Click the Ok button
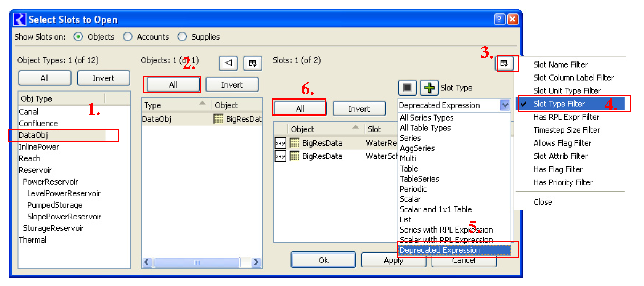 tap(323, 260)
